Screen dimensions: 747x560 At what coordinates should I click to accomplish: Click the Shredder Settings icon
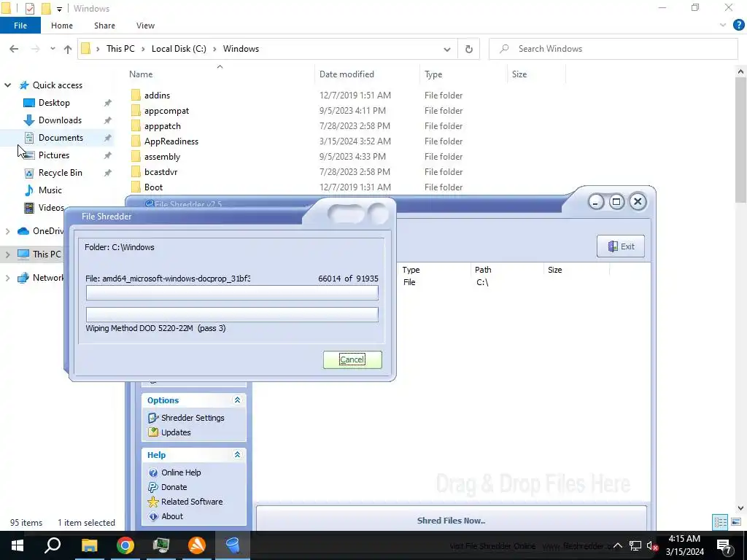pyautogui.click(x=153, y=418)
